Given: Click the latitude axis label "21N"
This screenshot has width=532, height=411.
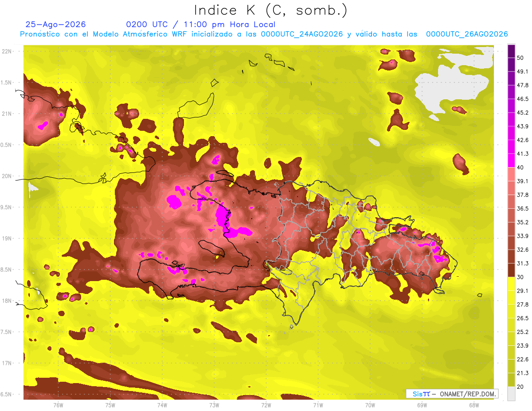Looking at the screenshot, I should point(7,114).
